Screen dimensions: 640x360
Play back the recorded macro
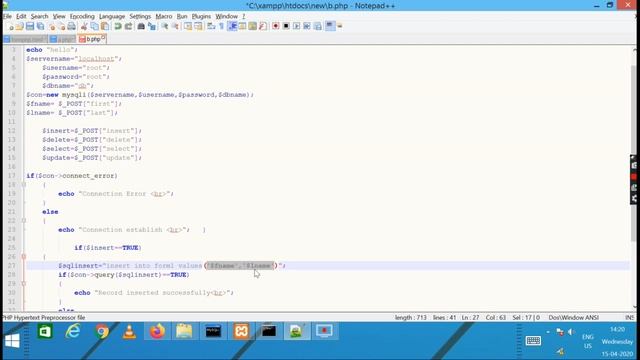[x=296, y=27]
